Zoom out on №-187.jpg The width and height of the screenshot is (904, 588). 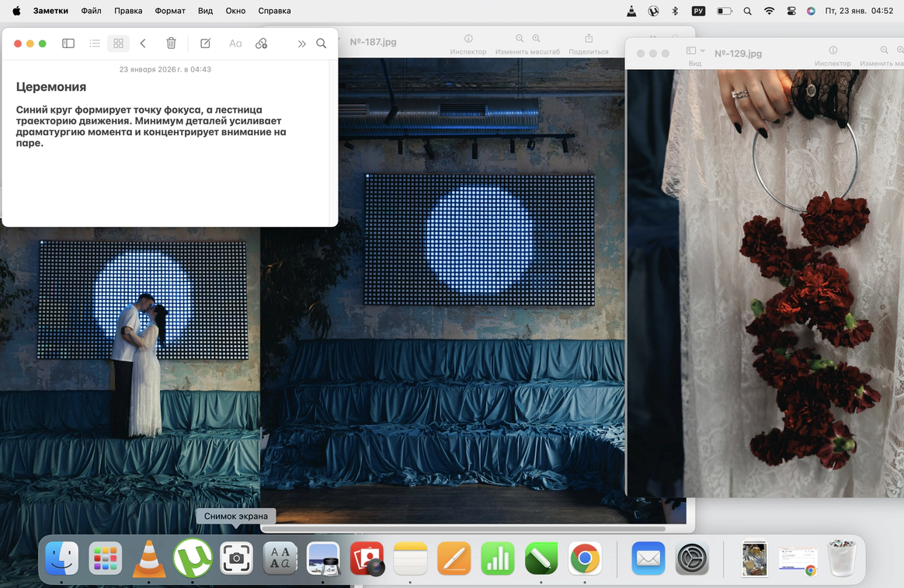pos(520,39)
